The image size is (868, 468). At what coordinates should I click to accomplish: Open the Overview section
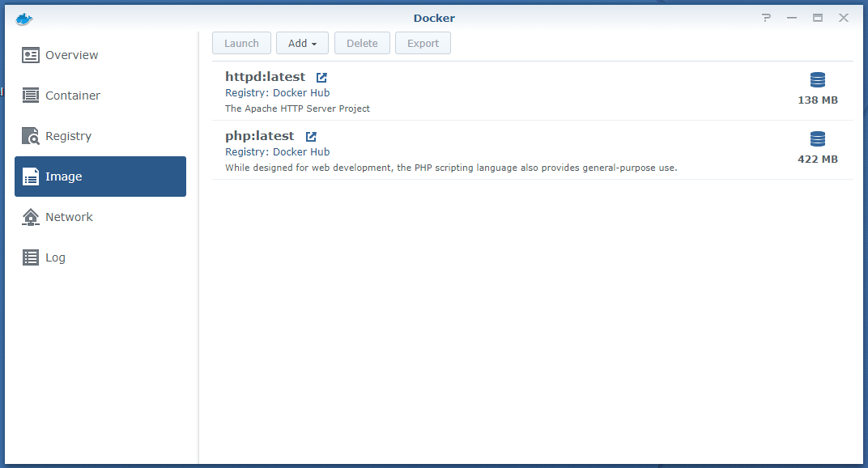point(100,55)
